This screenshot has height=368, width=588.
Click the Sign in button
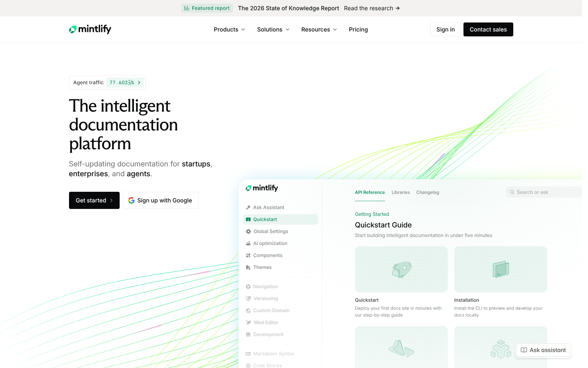(x=445, y=29)
